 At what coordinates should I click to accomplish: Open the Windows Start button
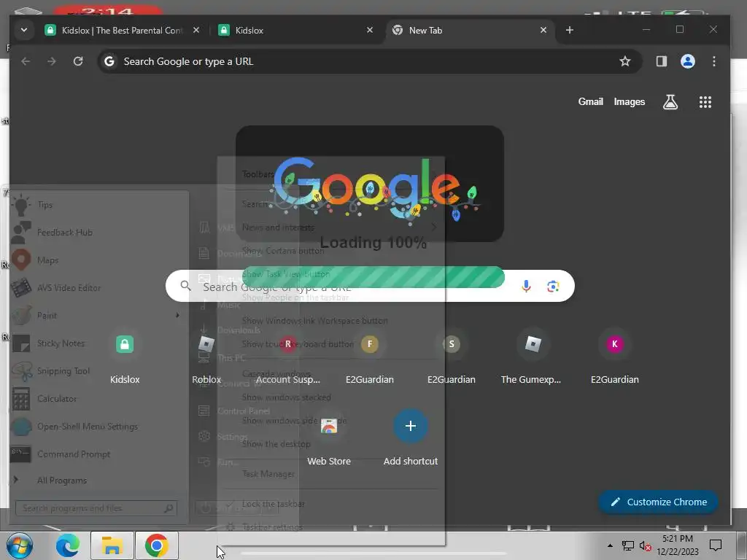pyautogui.click(x=19, y=545)
